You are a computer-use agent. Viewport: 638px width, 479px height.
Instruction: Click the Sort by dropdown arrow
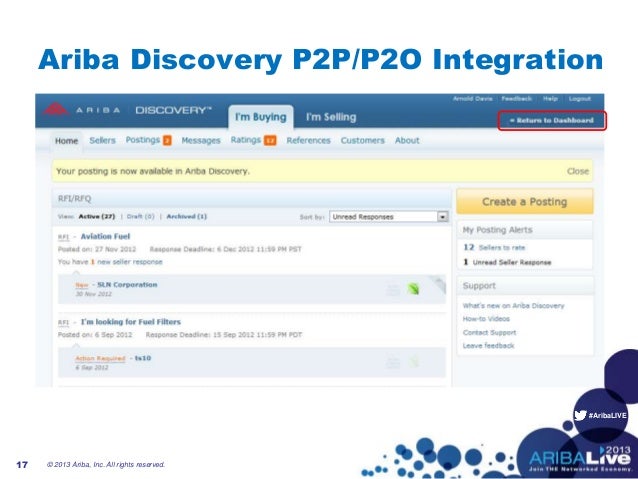[x=443, y=217]
